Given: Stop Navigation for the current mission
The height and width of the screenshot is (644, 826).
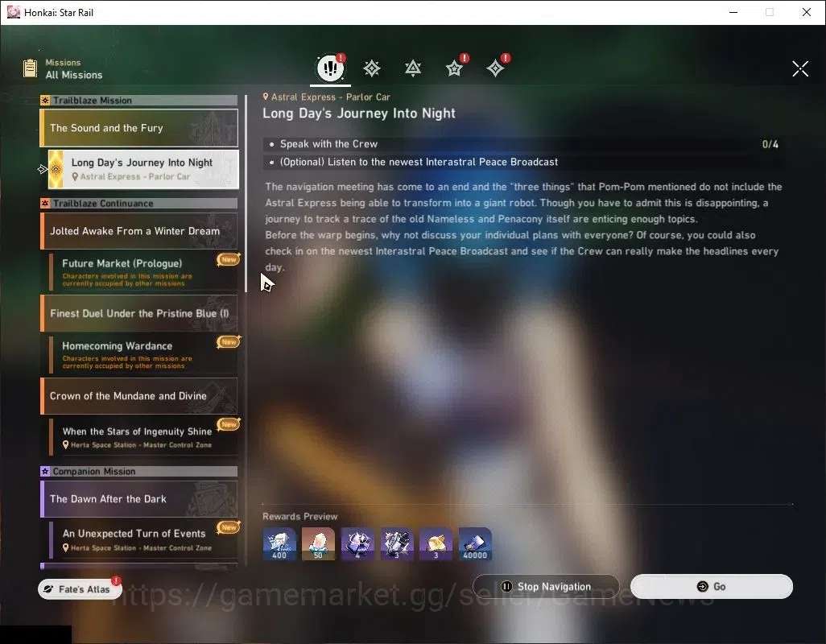Looking at the screenshot, I should coord(547,587).
